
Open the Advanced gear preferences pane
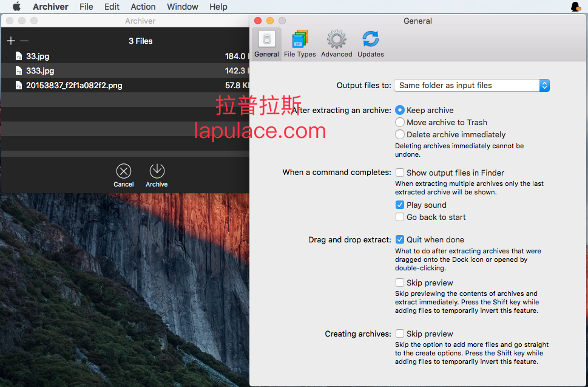336,44
